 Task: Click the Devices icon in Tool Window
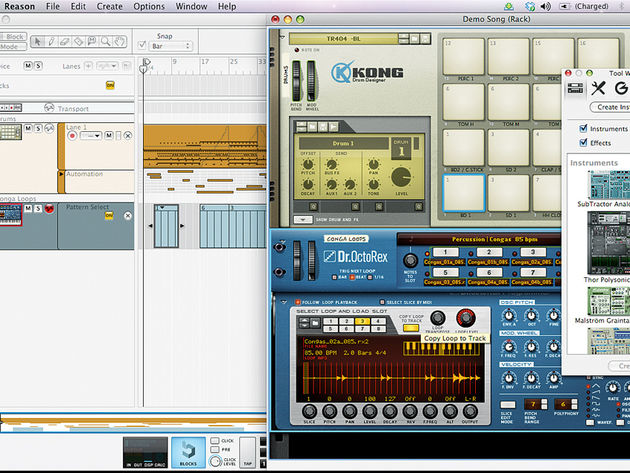click(575, 88)
